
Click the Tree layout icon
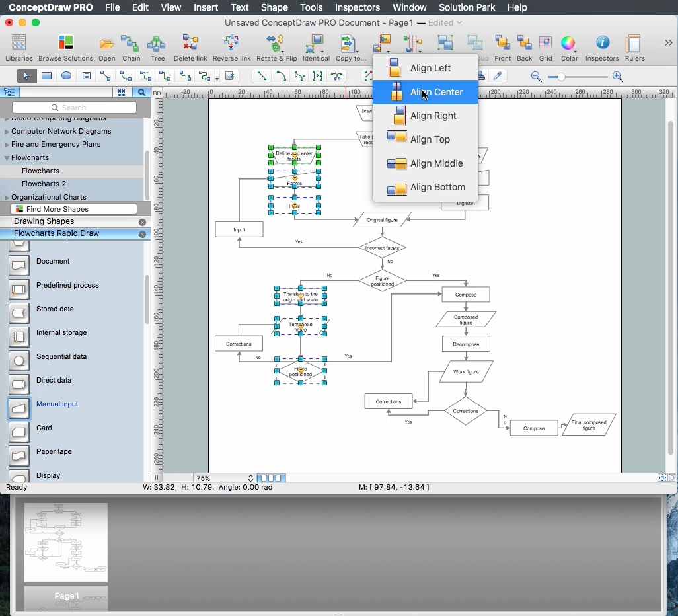point(157,44)
